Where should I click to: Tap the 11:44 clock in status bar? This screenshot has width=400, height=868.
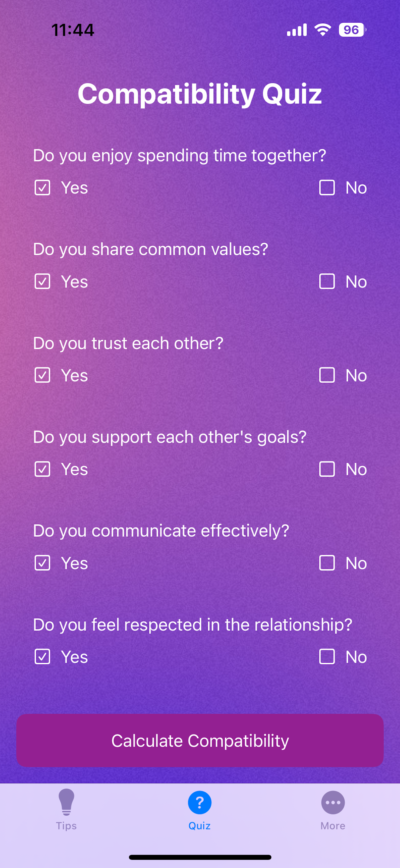[72, 30]
